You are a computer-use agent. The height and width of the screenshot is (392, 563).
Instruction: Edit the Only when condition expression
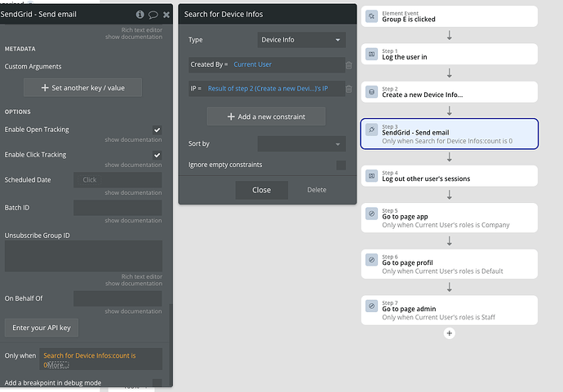101,359
